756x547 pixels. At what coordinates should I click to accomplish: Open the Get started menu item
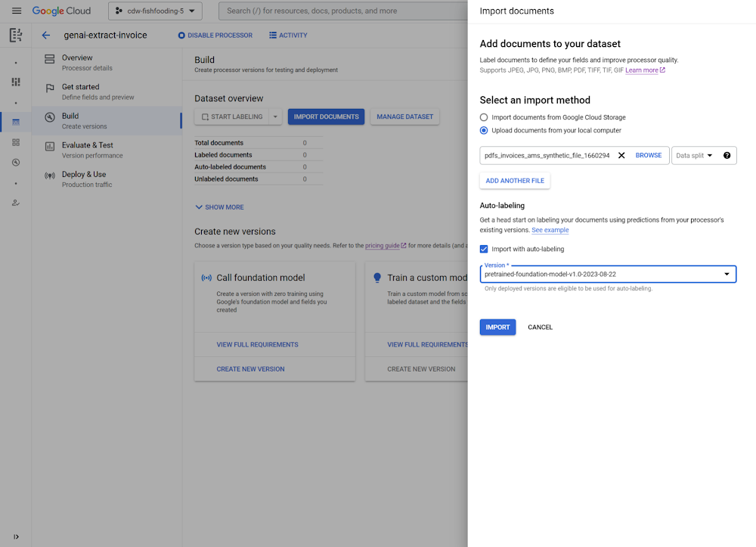coord(107,92)
